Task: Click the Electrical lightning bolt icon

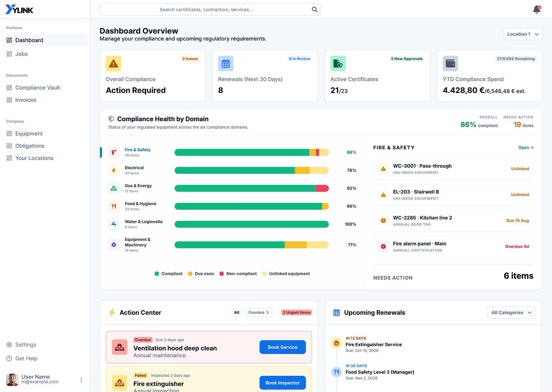Action: point(114,170)
